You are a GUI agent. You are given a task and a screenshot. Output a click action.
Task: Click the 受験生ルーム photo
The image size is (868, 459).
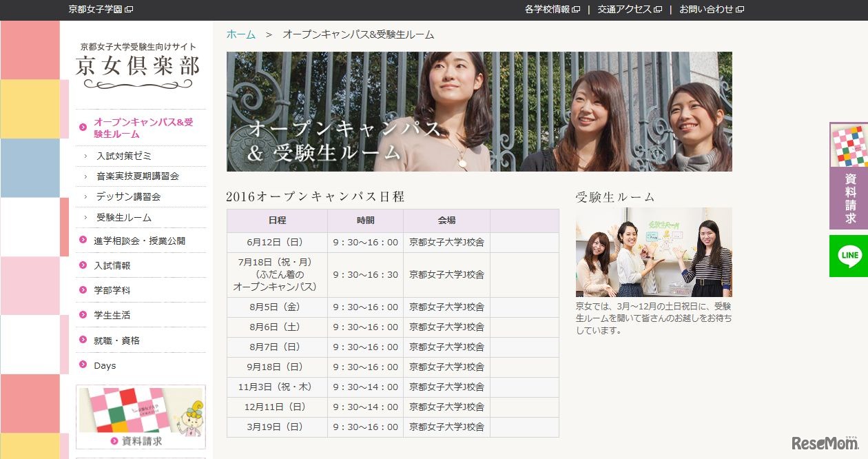pos(653,252)
